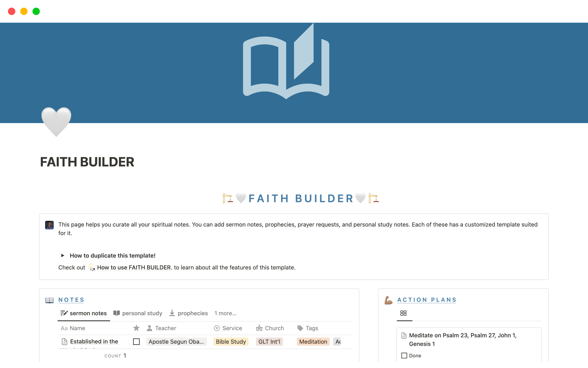588x368 pixels.
Task: Click the prophecies upload/download icon
Action: coord(172,313)
